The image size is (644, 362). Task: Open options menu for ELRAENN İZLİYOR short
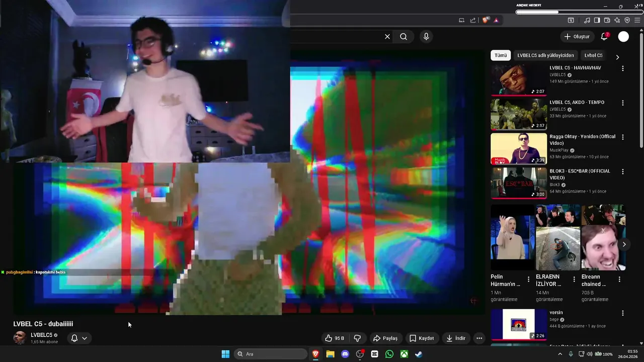(x=574, y=280)
